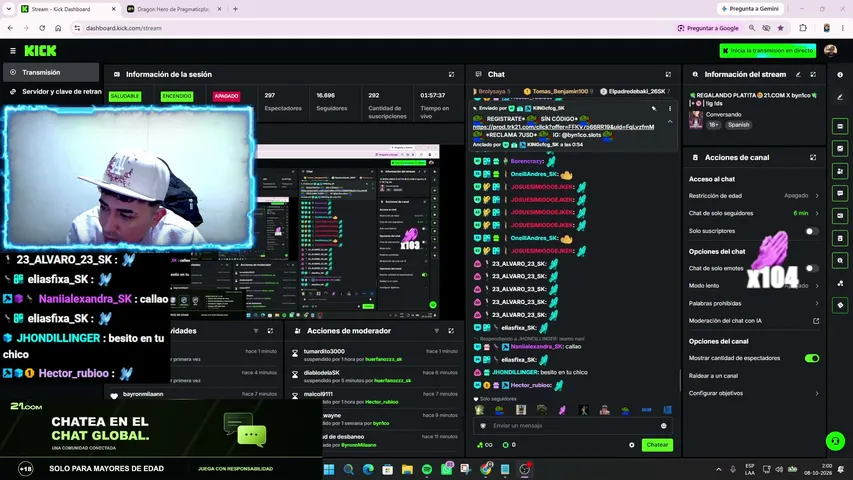Open the browser extensions puzzle icon
Image resolution: width=853 pixels, height=480 pixels.
[x=803, y=28]
